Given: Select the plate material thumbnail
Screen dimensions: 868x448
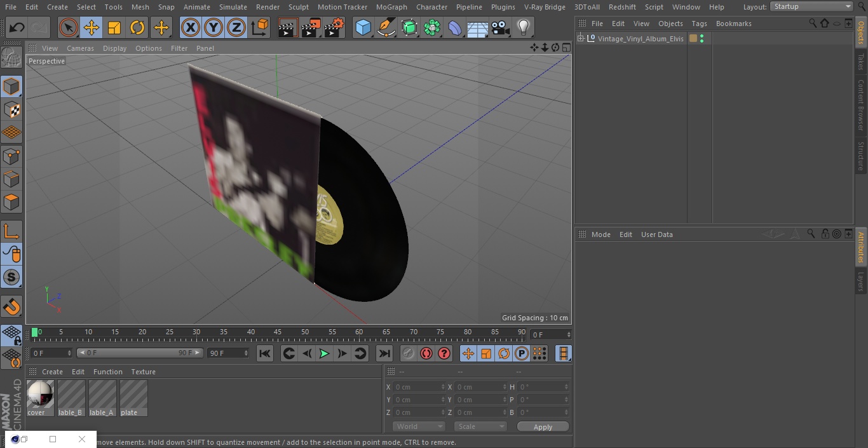Looking at the screenshot, I should [x=133, y=398].
